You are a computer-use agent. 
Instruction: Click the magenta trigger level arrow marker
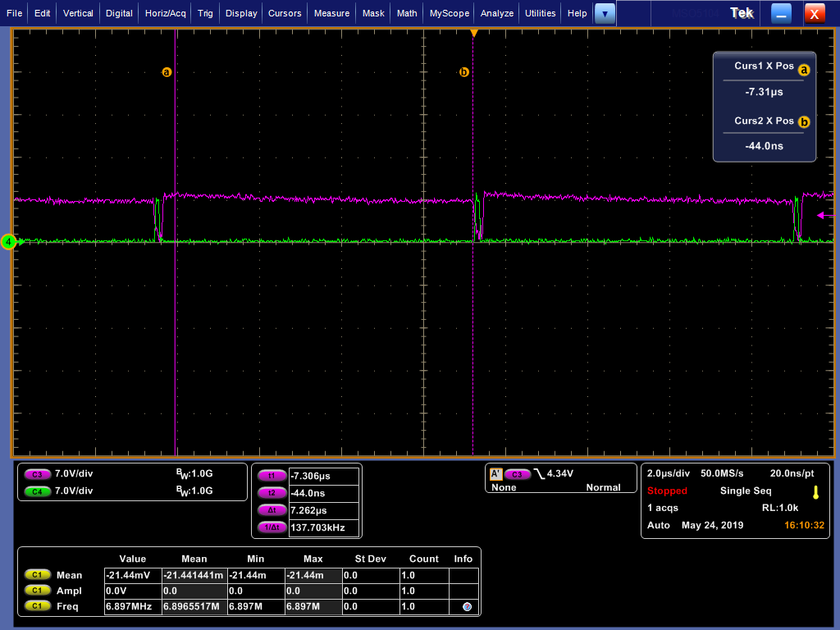coord(822,216)
